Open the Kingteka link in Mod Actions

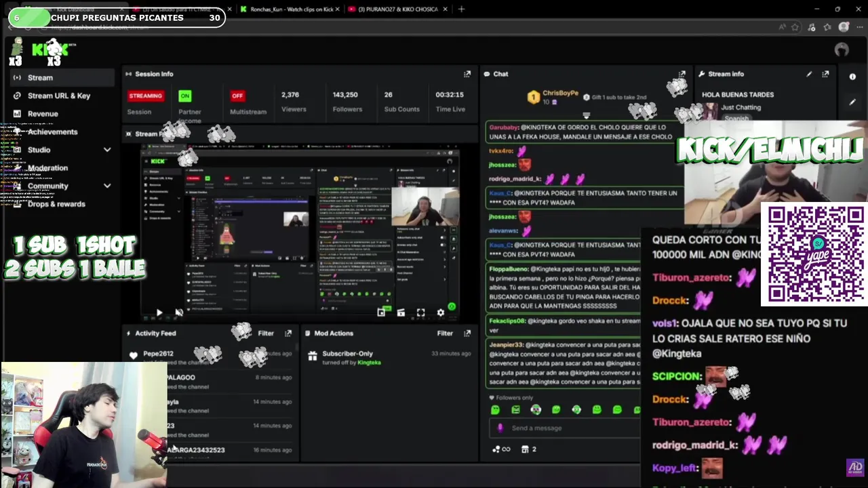tap(369, 363)
